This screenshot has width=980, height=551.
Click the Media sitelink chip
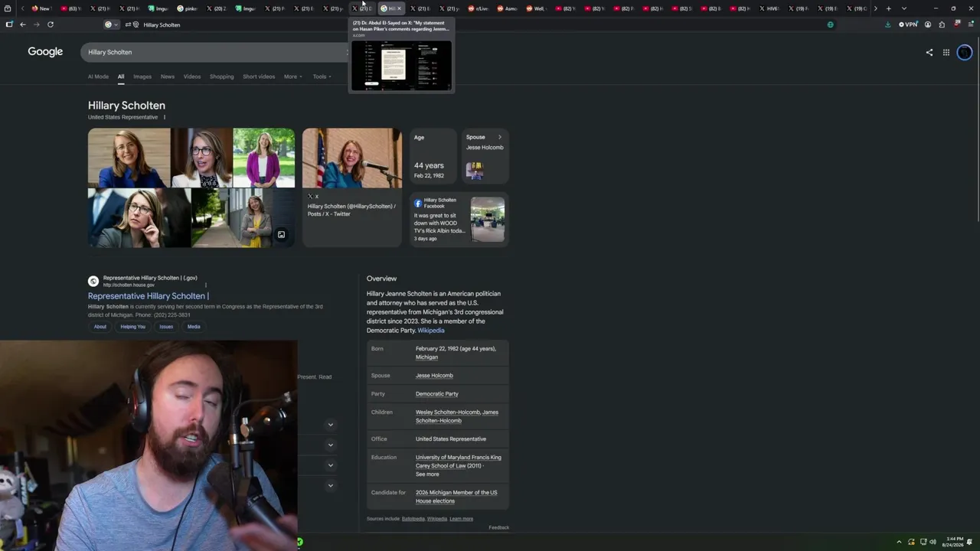tap(194, 327)
